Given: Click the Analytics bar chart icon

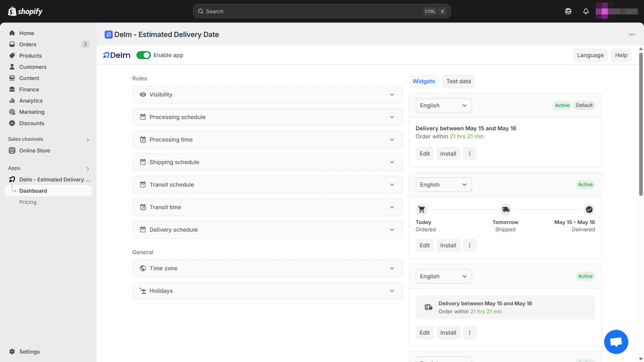Looking at the screenshot, I should click(12, 101).
